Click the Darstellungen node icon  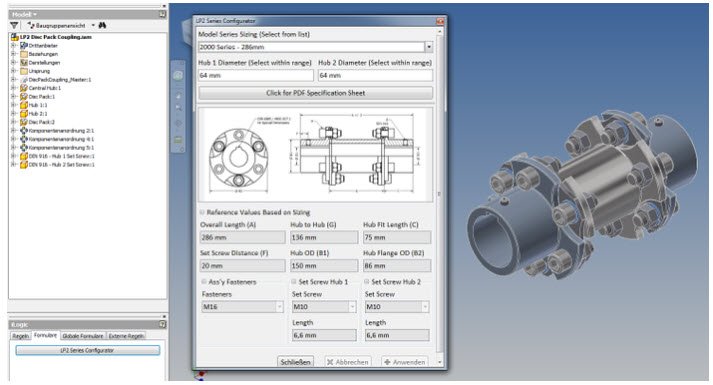coord(24,62)
